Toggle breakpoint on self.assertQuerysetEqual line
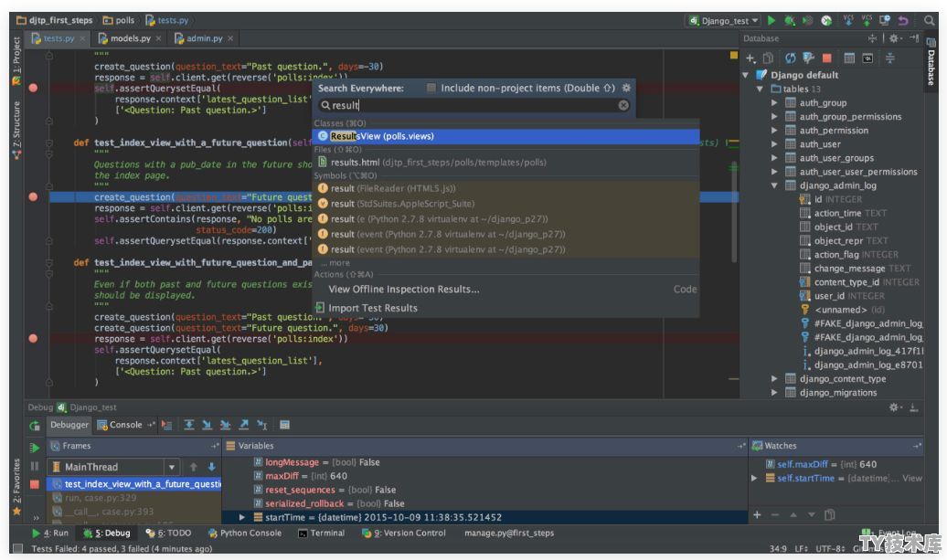Image resolution: width=947 pixels, height=560 pixels. pyautogui.click(x=33, y=88)
